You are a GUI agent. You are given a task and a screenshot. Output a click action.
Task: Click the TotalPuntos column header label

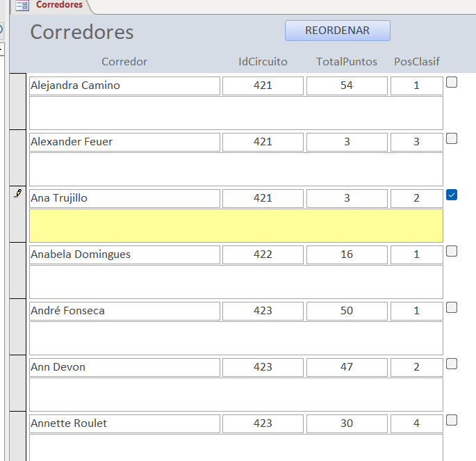coord(347,62)
